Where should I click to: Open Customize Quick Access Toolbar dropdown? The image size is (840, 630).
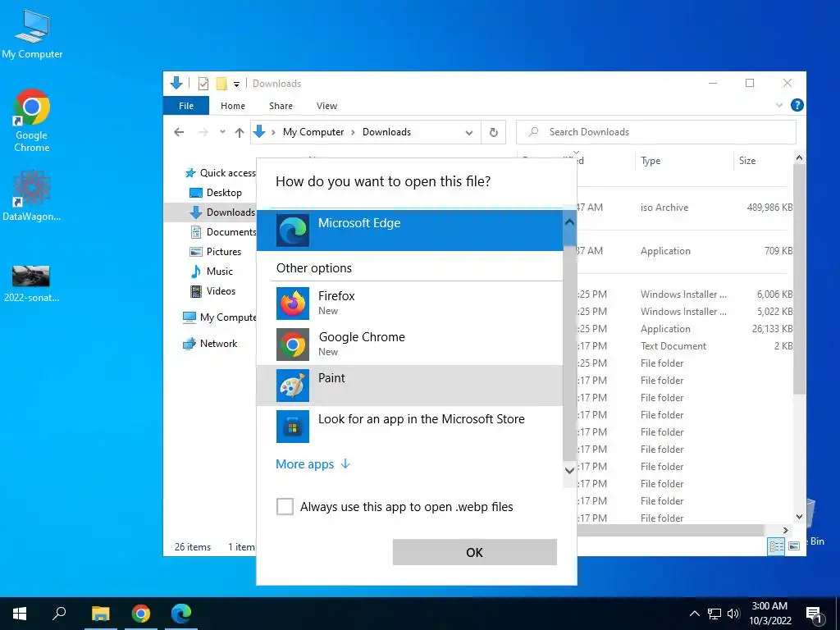(236, 84)
